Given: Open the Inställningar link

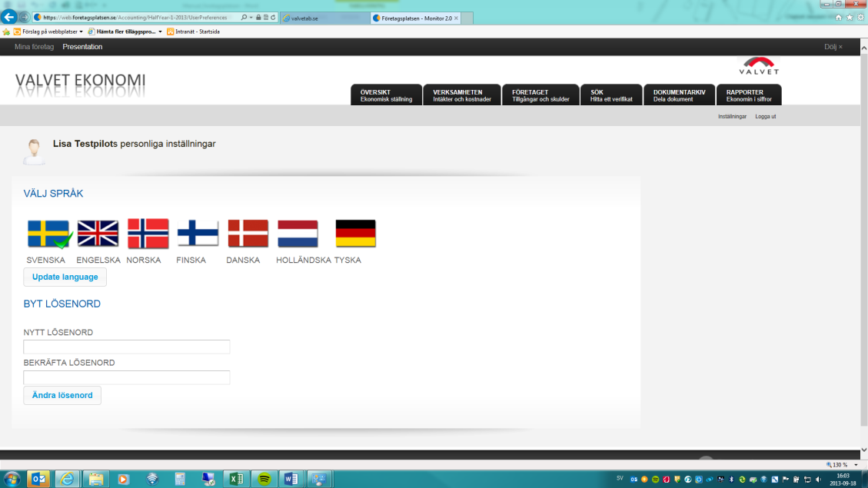Looking at the screenshot, I should pos(732,117).
